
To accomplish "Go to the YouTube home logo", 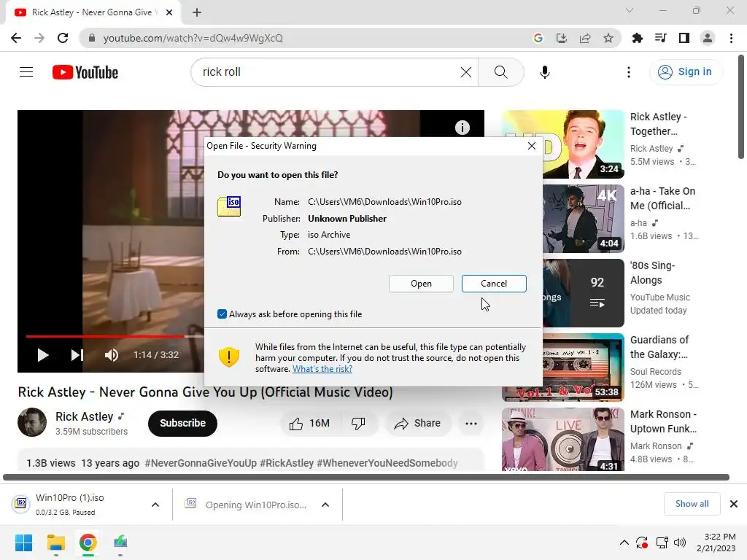I will (85, 72).
